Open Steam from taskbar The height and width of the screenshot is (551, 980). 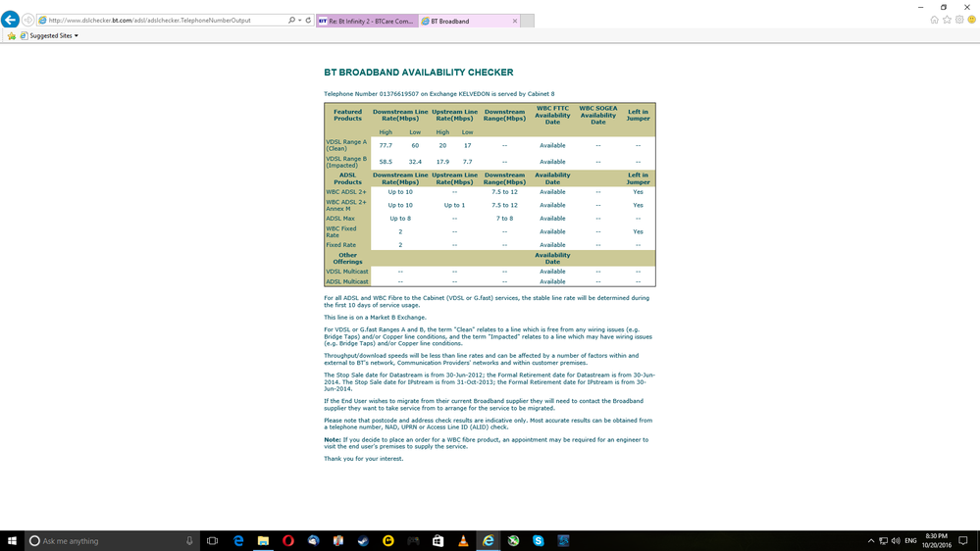(363, 540)
